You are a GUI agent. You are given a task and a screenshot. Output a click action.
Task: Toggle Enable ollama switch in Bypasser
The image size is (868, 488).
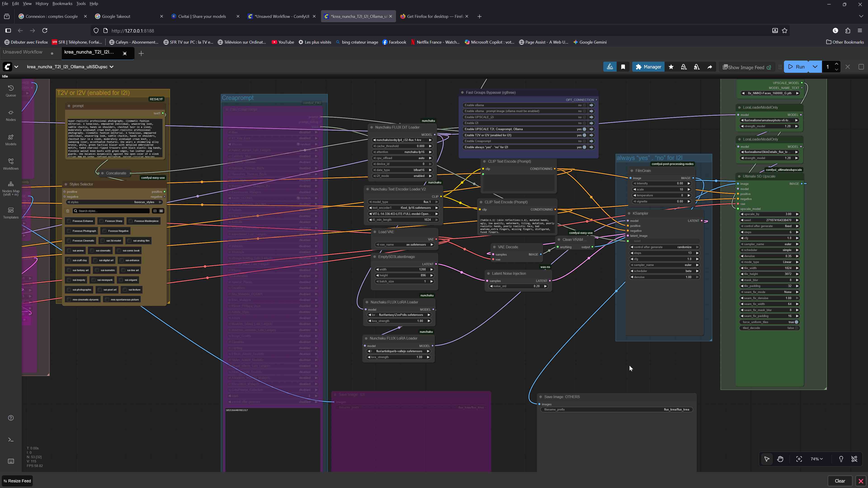pyautogui.click(x=585, y=105)
